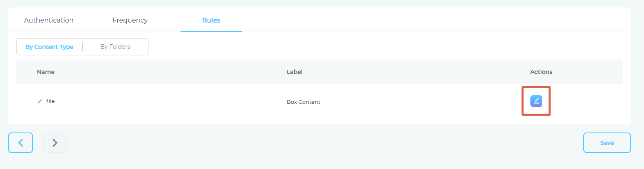Open the Authentication tab
644x169 pixels.
click(49, 20)
